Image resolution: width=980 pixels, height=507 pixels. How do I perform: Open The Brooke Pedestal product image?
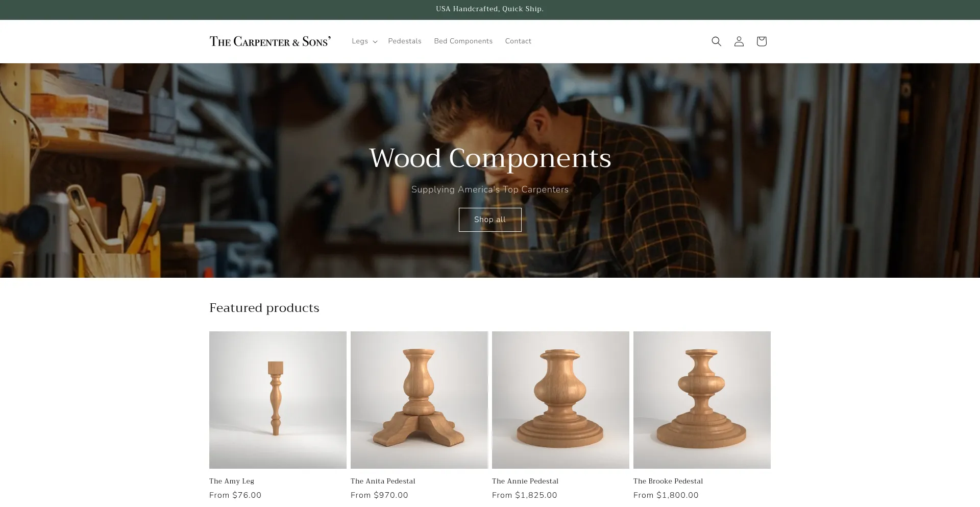click(x=702, y=400)
